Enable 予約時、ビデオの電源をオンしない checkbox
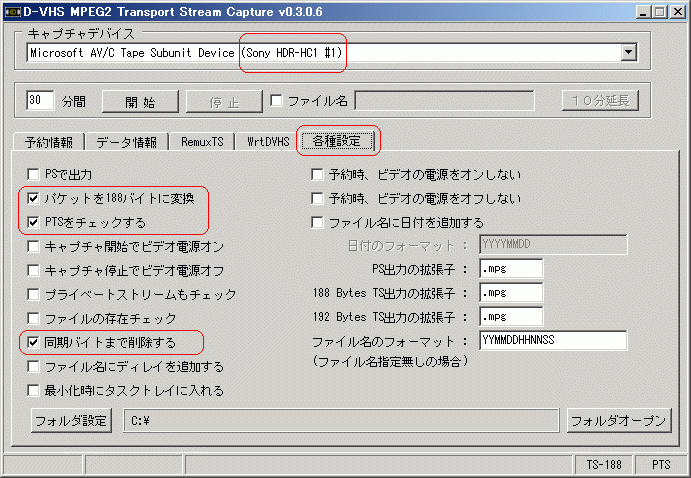 coord(317,174)
